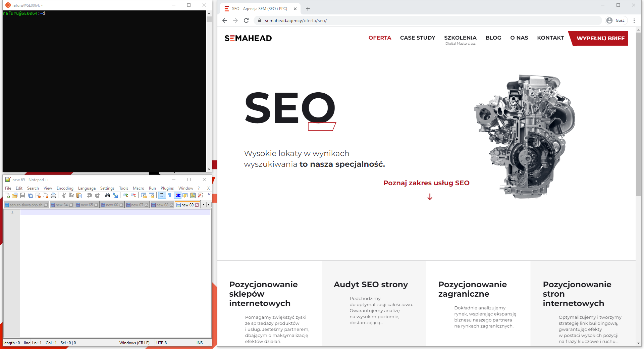Viewport: 644px width, 349px height.
Task: Toggle synchronize horizontal scrolling icon
Action: [x=151, y=195]
